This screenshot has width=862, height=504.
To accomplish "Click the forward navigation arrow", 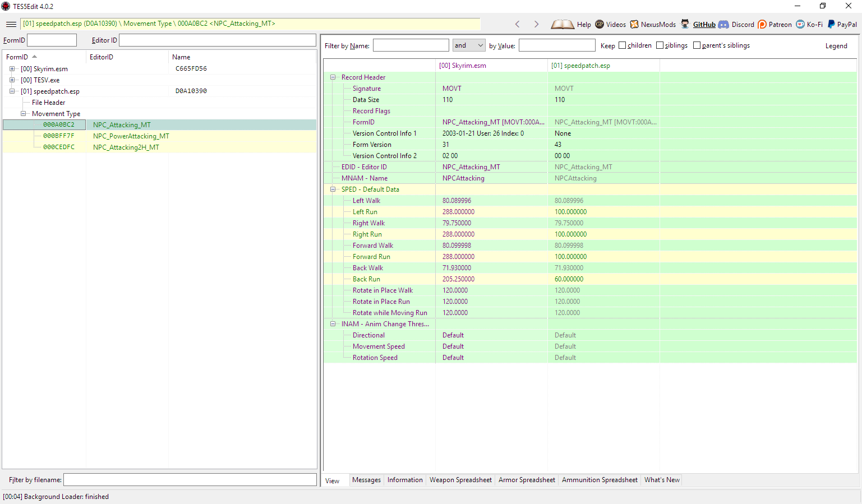I will click(x=536, y=24).
